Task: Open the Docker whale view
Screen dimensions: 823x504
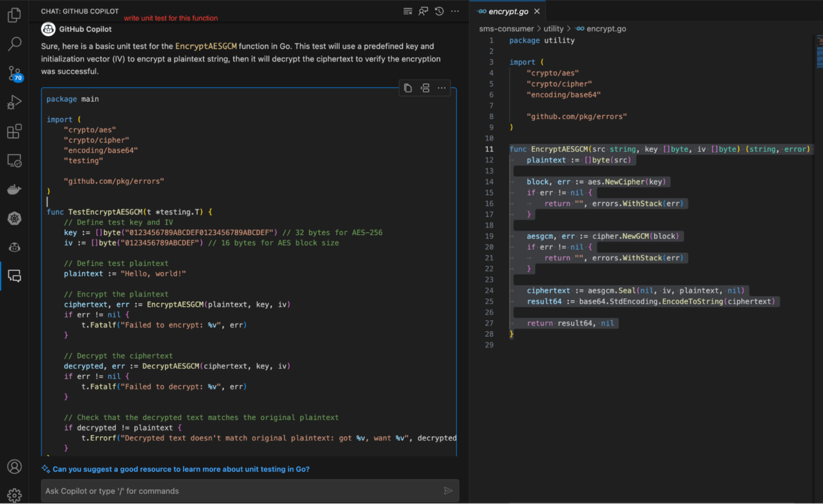Action: point(14,189)
